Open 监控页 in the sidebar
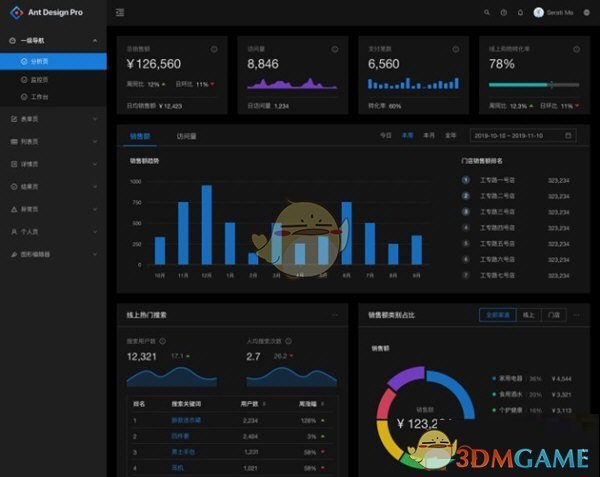 point(39,78)
